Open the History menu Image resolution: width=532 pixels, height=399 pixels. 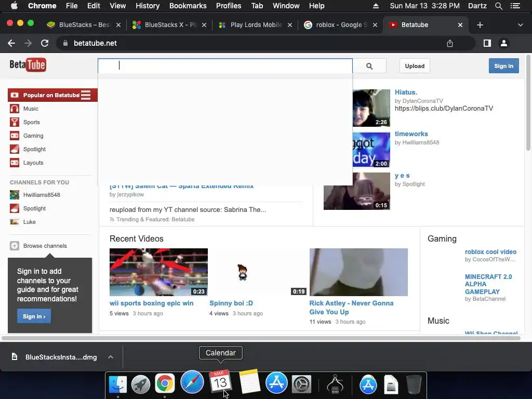coord(147,6)
